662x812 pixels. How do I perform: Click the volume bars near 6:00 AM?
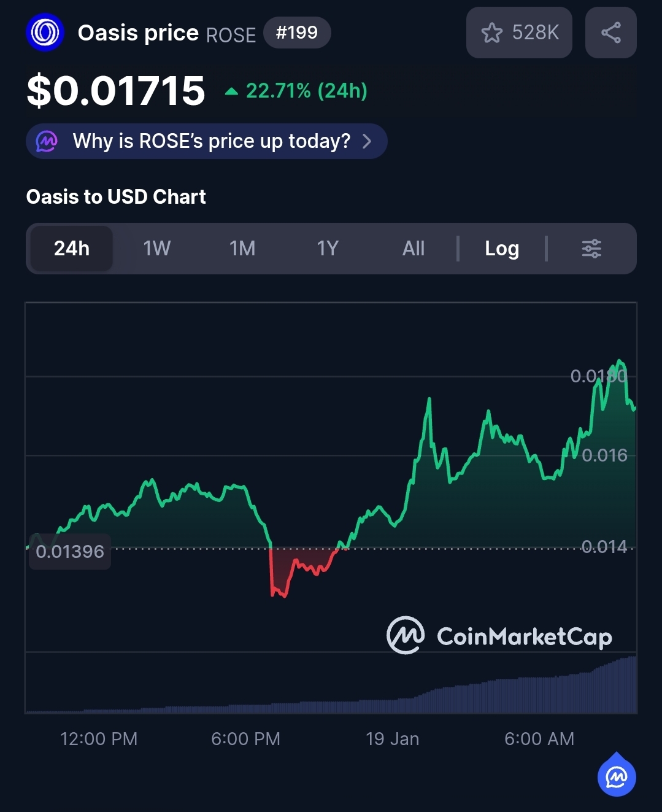tap(539, 695)
